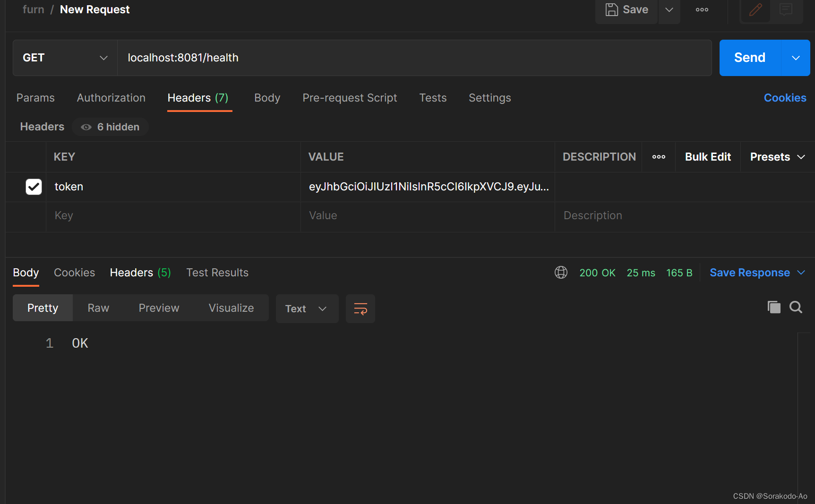Click the Bulk Edit option
815x504 pixels.
pos(707,156)
